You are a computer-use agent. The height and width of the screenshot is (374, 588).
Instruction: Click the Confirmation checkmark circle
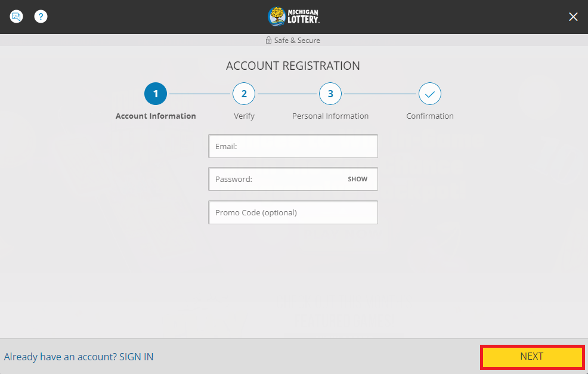[x=429, y=93]
